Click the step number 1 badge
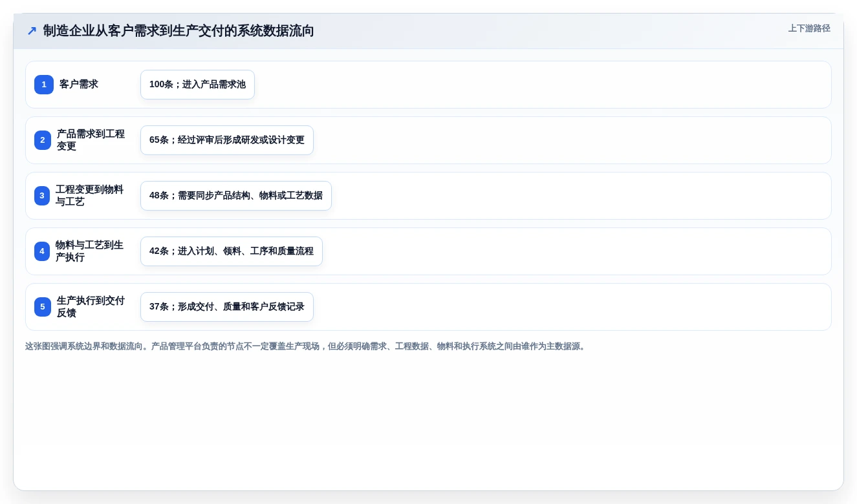857x504 pixels. tap(44, 85)
